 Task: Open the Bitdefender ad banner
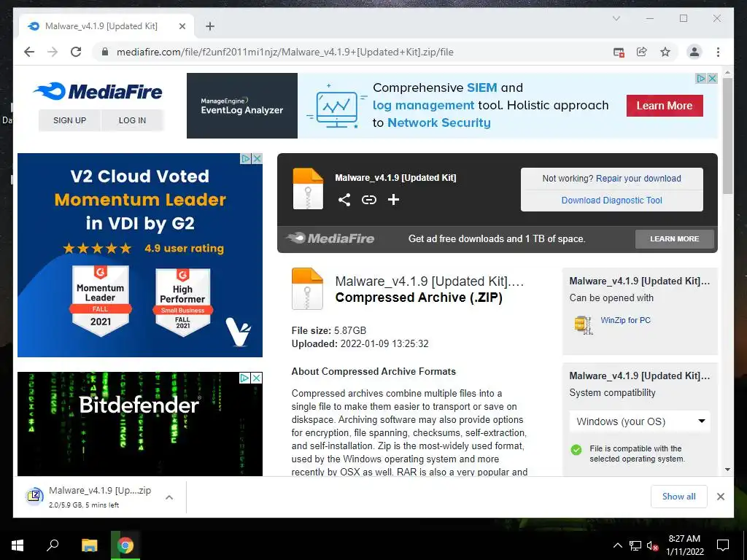click(139, 424)
